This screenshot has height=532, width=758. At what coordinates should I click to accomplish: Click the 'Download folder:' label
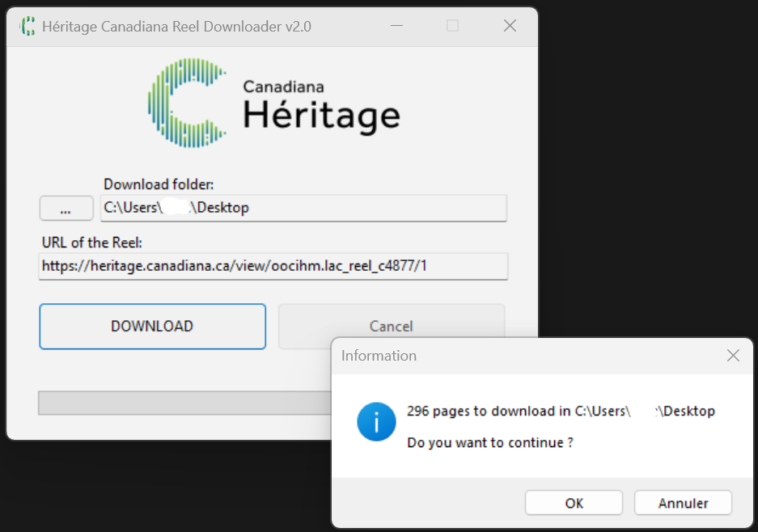[159, 184]
